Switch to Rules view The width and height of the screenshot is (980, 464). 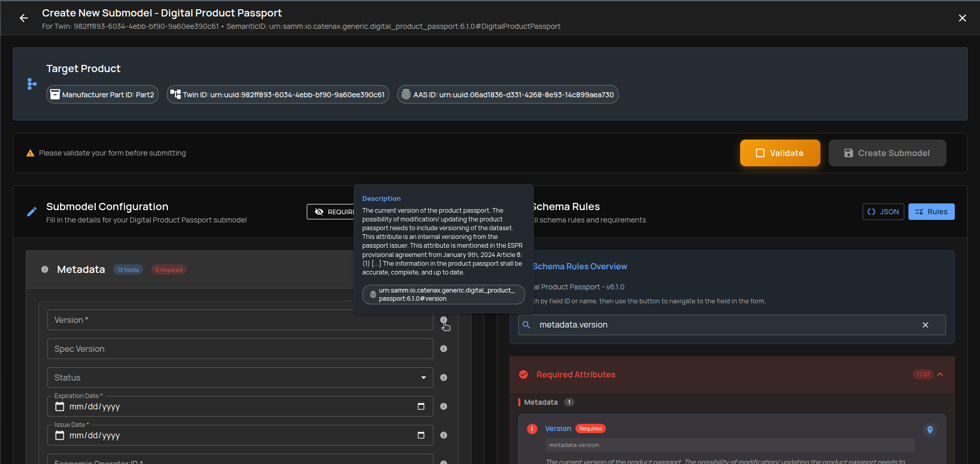coord(931,212)
